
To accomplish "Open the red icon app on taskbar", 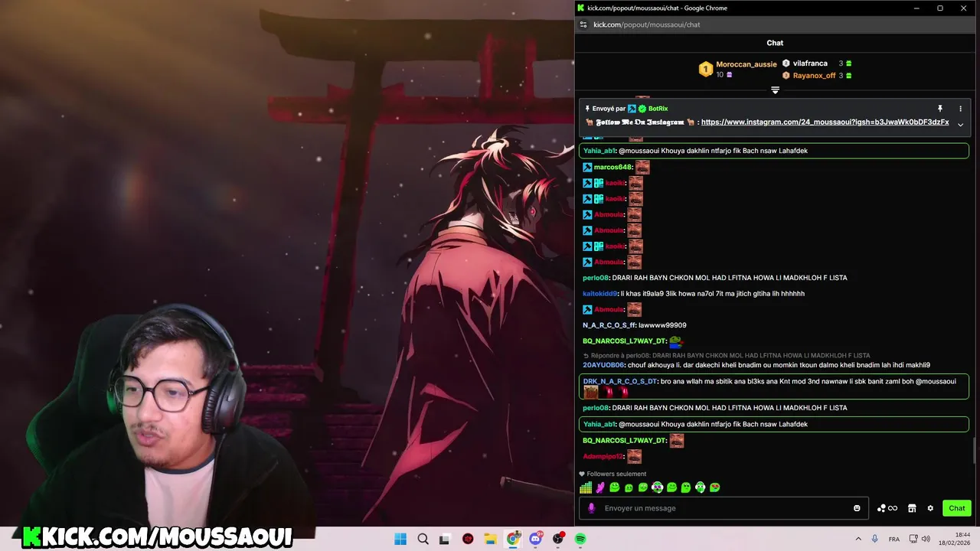I will [468, 539].
